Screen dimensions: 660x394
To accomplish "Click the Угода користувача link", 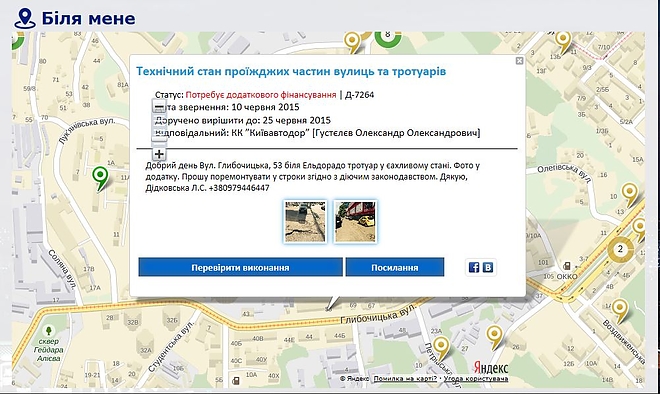I will pos(476,379).
